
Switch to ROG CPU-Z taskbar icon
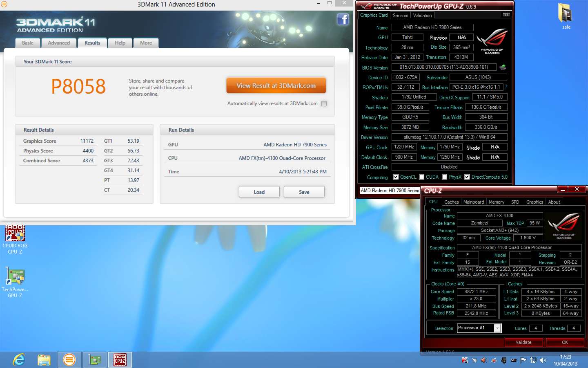(120, 360)
